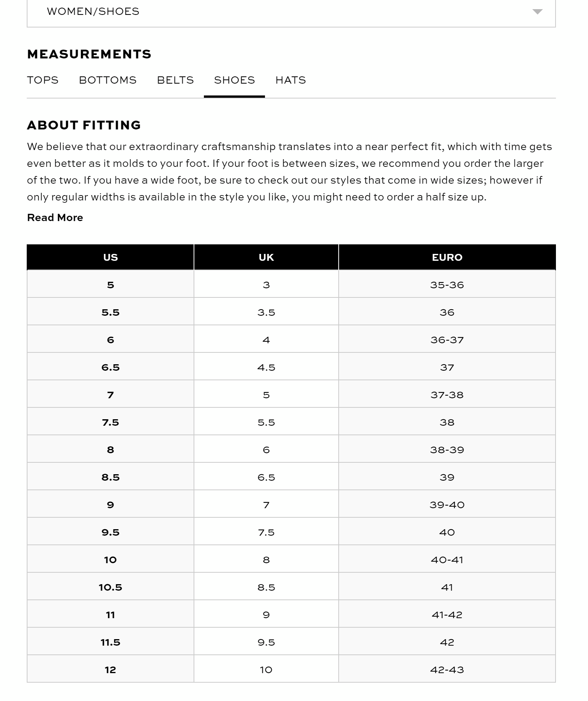
Task: Click the UK 9.5 size cell
Action: coord(266,642)
